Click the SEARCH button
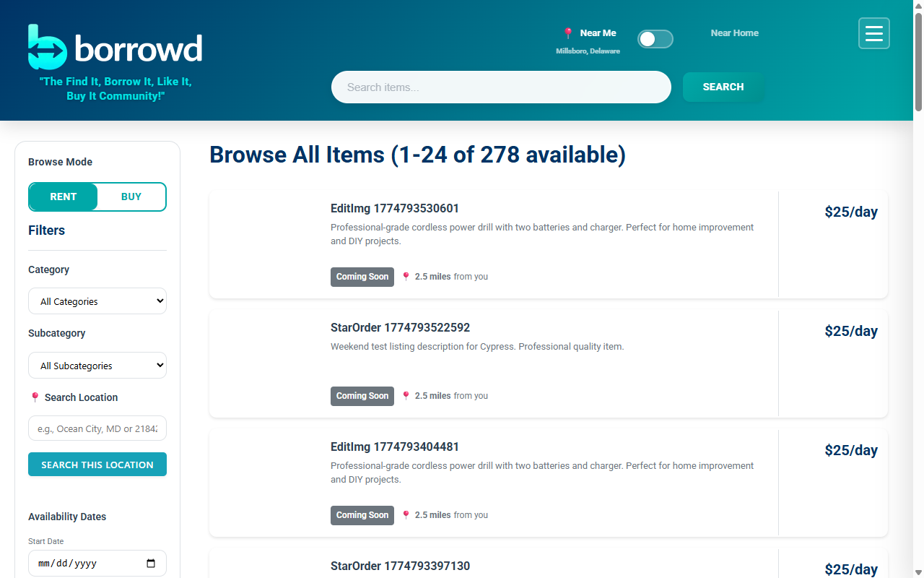This screenshot has height=578, width=924. tap(723, 87)
